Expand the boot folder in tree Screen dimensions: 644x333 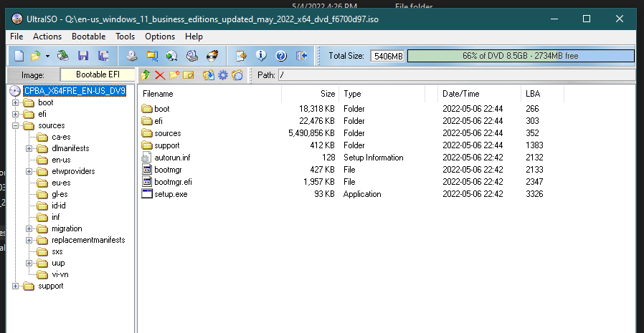pyautogui.click(x=15, y=102)
